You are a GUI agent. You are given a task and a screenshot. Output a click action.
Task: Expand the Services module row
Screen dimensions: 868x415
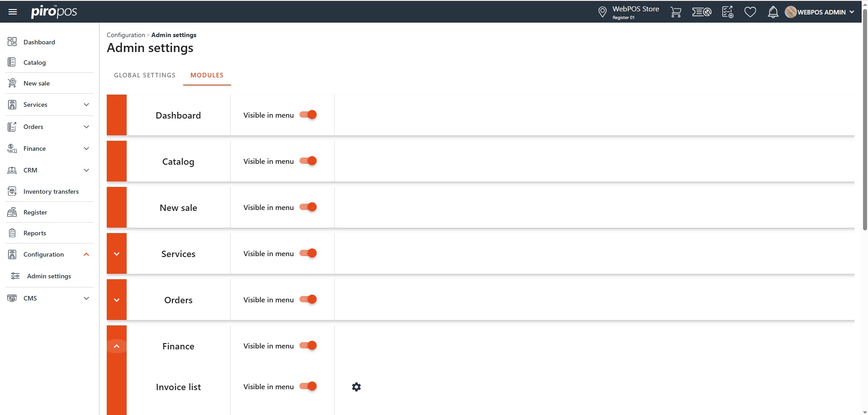click(x=117, y=254)
